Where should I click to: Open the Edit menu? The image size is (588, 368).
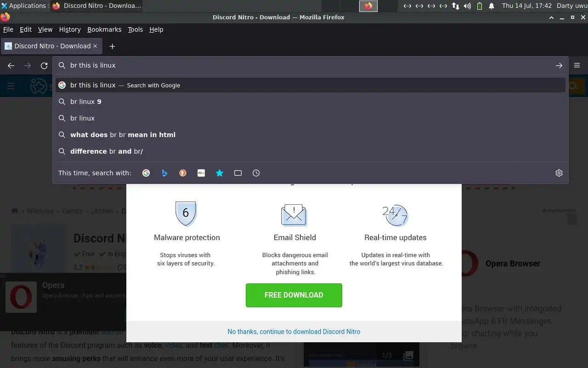click(26, 29)
